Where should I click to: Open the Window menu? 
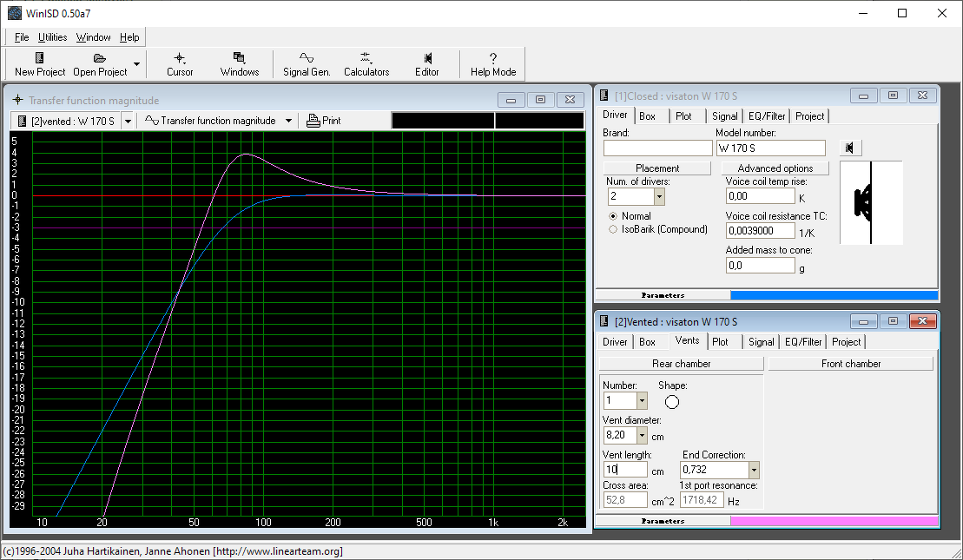pyautogui.click(x=94, y=36)
